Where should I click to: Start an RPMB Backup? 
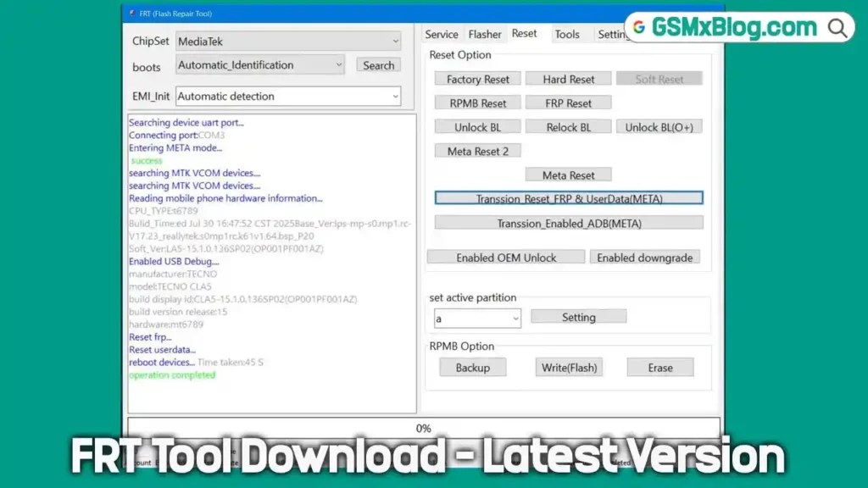472,367
